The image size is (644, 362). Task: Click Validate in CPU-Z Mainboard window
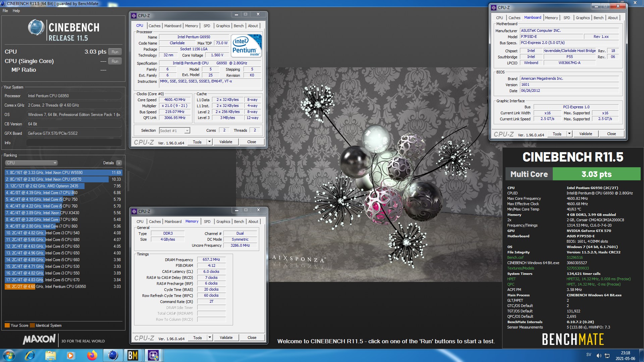pyautogui.click(x=586, y=134)
